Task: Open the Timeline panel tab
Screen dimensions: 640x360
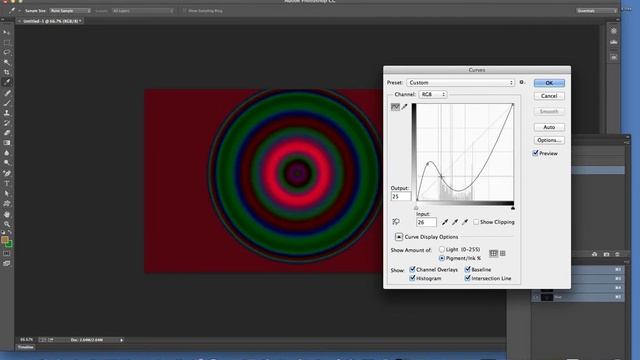Action: point(26,347)
